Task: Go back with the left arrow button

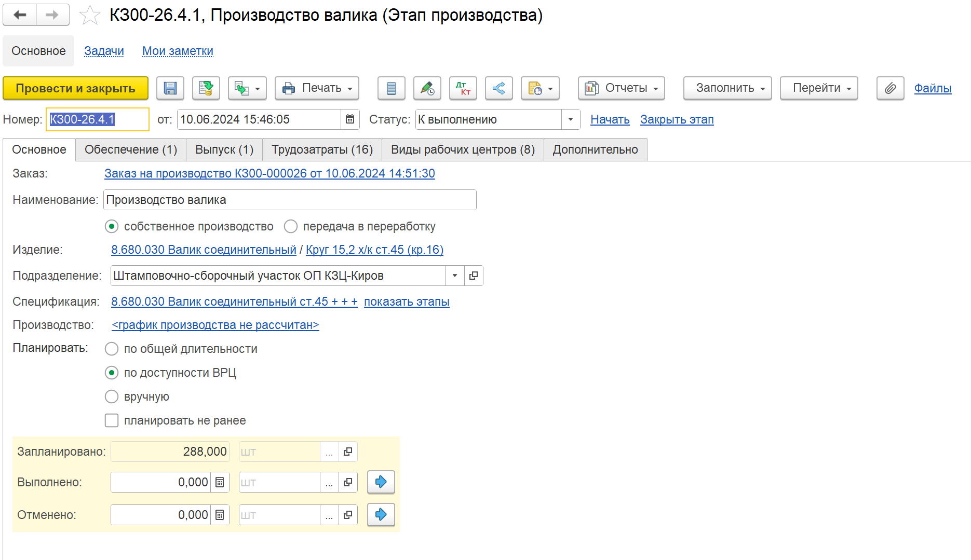Action: pos(20,15)
